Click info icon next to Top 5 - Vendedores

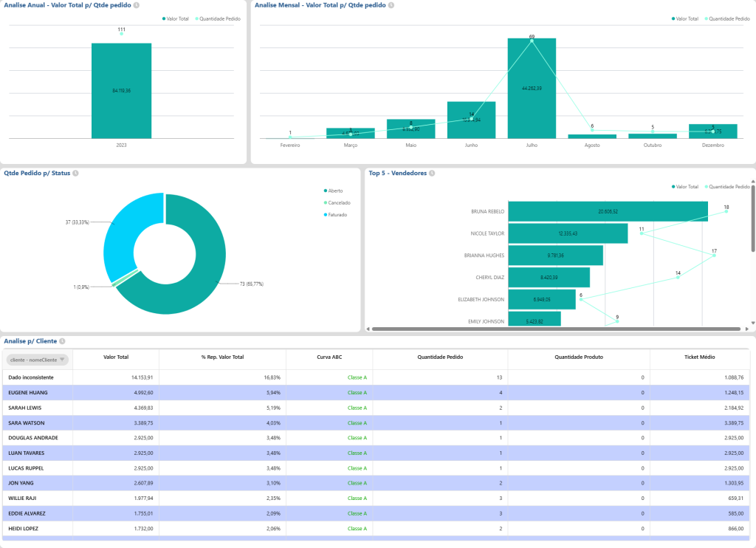[432, 174]
